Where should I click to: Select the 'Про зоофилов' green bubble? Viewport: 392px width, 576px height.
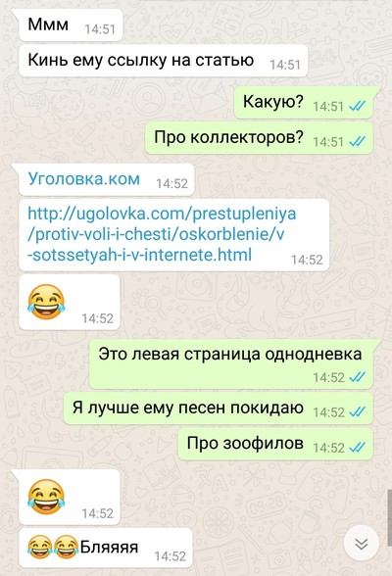click(275, 444)
